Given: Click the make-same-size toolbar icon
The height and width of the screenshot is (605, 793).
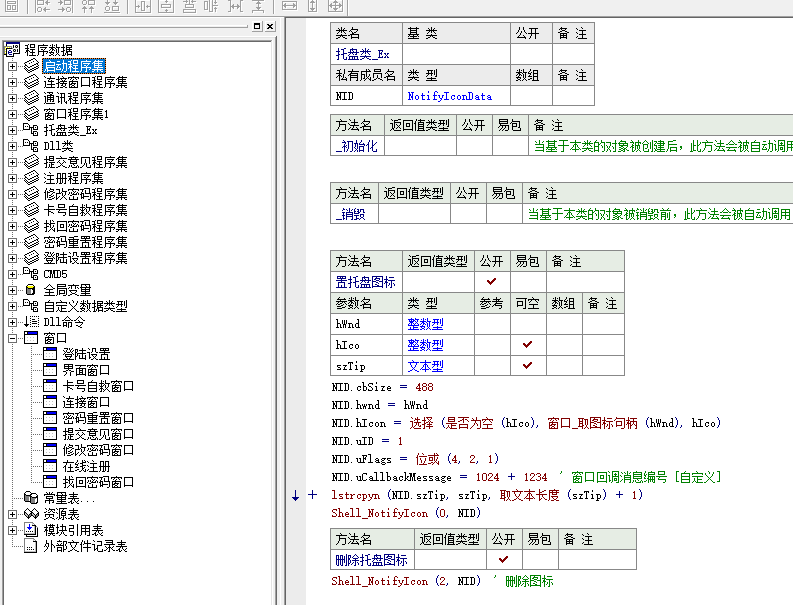Looking at the screenshot, I should [x=336, y=6].
